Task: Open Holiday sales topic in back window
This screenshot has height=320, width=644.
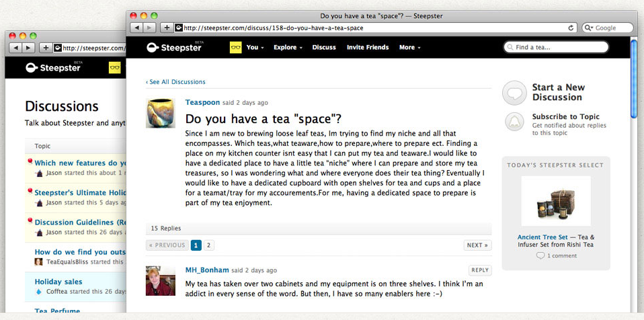Action: click(58, 282)
